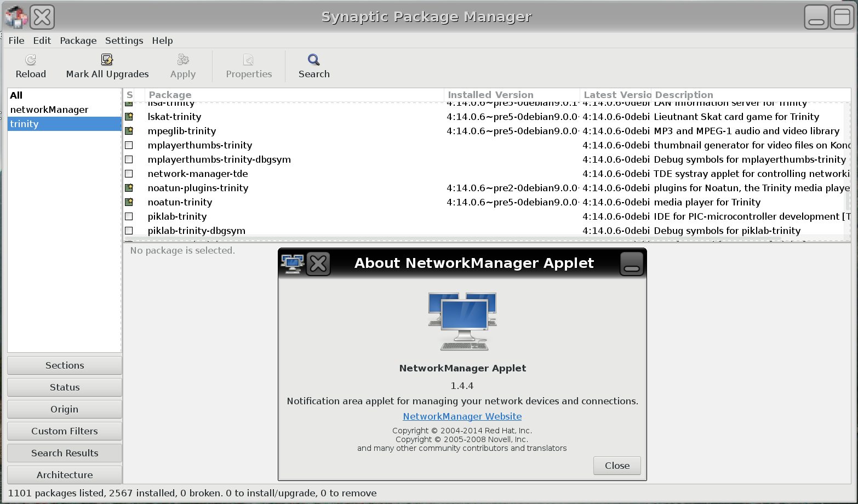Click the 'No package is selected.' text

(182, 250)
